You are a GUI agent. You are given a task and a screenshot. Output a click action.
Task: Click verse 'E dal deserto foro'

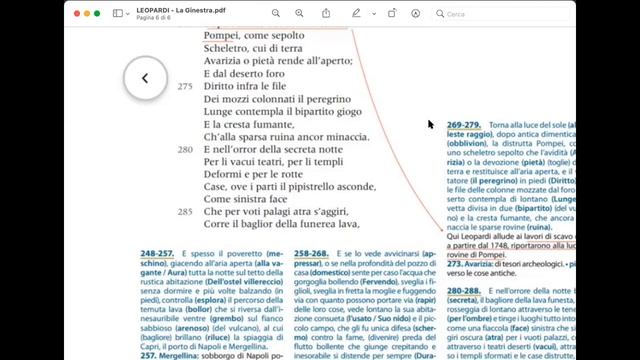[x=244, y=74]
